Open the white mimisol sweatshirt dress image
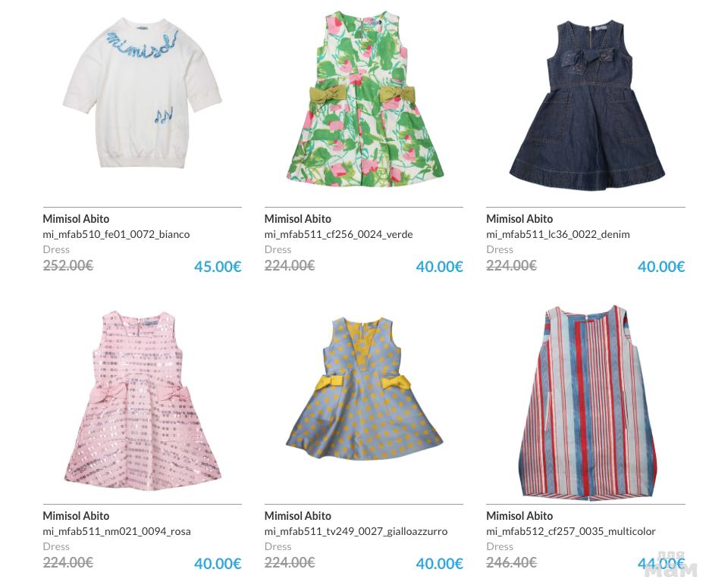This screenshot has width=709, height=588. (x=142, y=92)
